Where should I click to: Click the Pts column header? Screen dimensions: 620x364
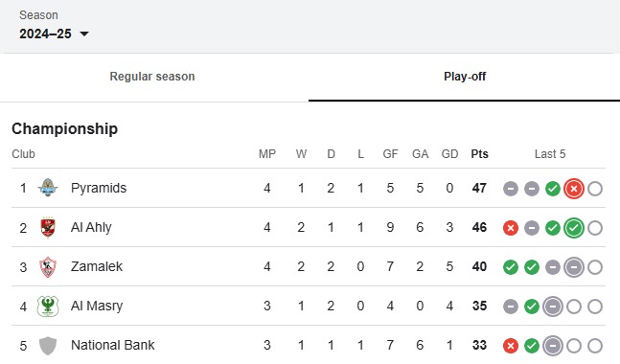click(x=479, y=153)
